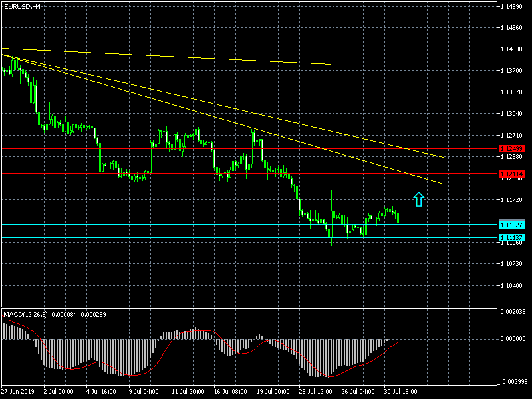Click the 2 Jul 00:00 time label

(59, 391)
